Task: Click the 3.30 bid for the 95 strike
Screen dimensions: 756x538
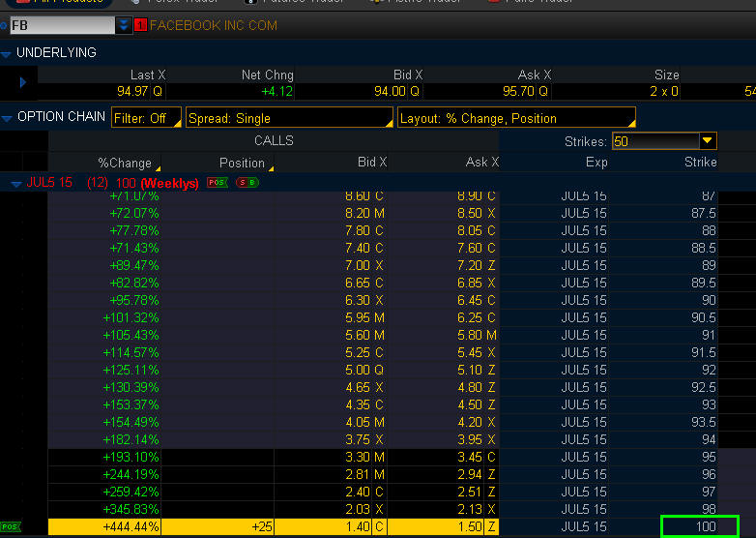Action: tap(361, 457)
